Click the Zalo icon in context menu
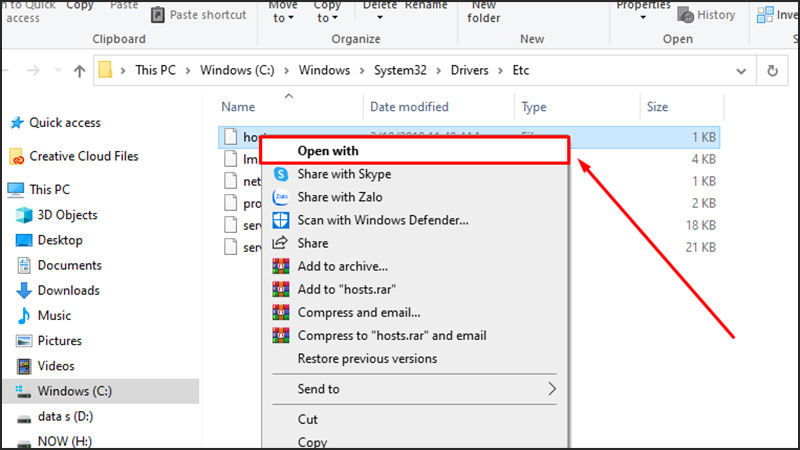 tap(281, 197)
